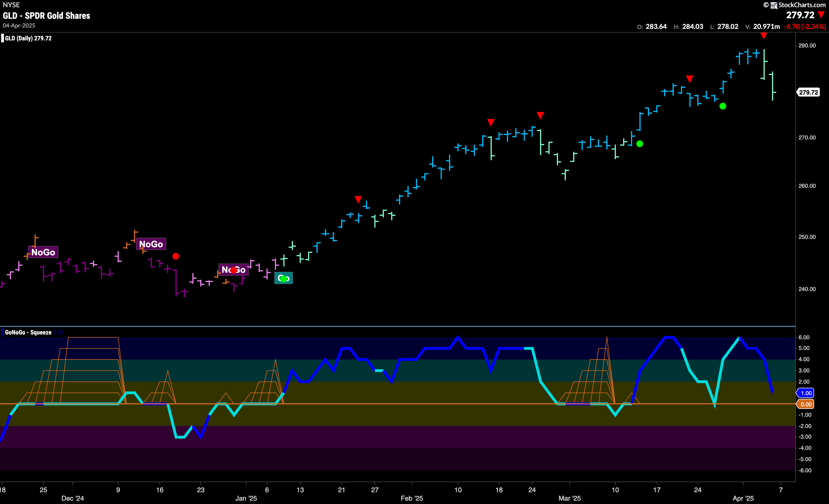
Task: Click the red triangle marker near January 24
Action: [x=358, y=200]
